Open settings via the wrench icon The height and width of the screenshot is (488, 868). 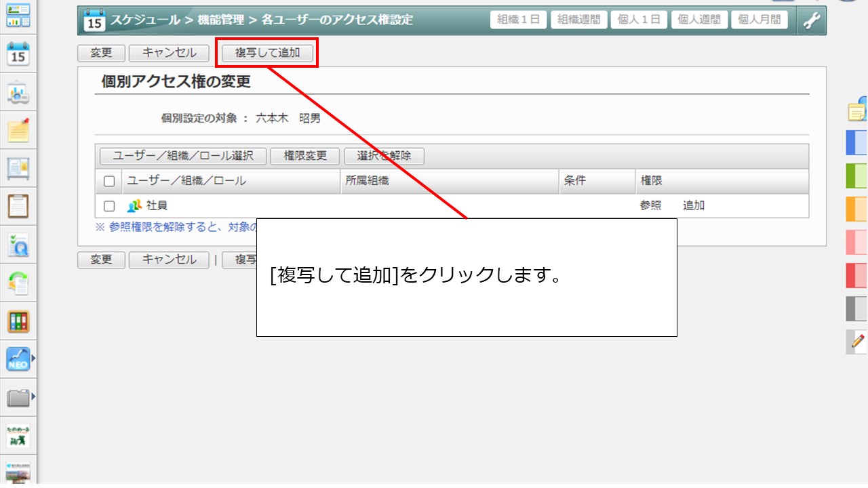812,20
